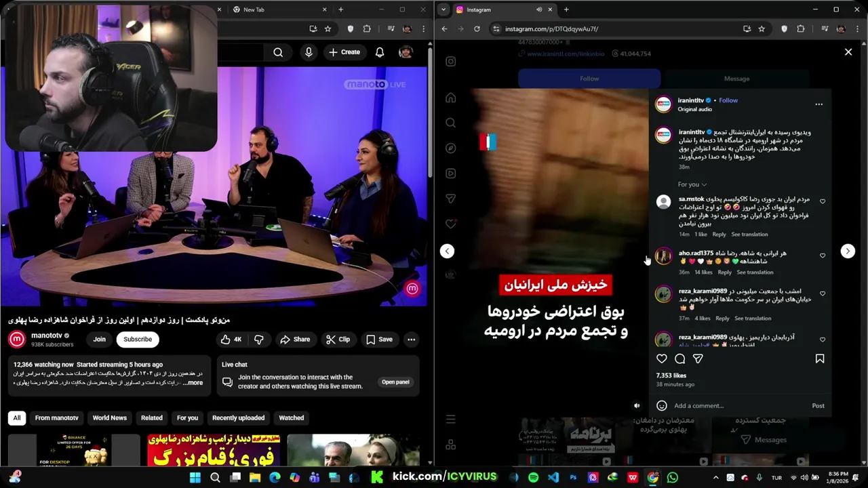Open Visual Studio Code from the taskbar
The image size is (868, 488).
[553, 477]
